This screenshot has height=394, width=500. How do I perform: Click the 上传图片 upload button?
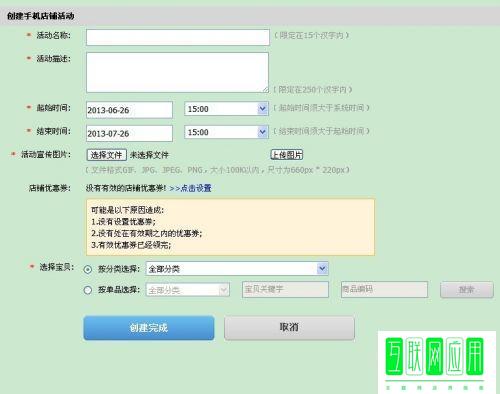(x=287, y=155)
